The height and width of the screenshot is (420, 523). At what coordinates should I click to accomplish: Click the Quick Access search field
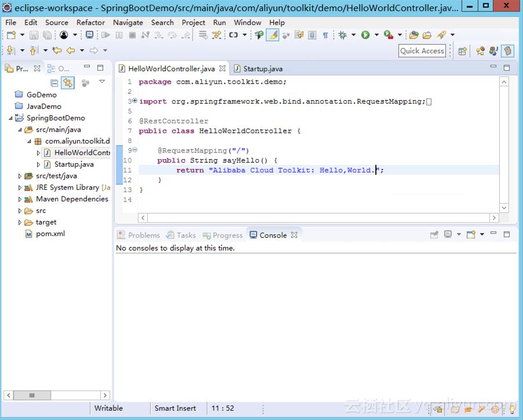422,51
